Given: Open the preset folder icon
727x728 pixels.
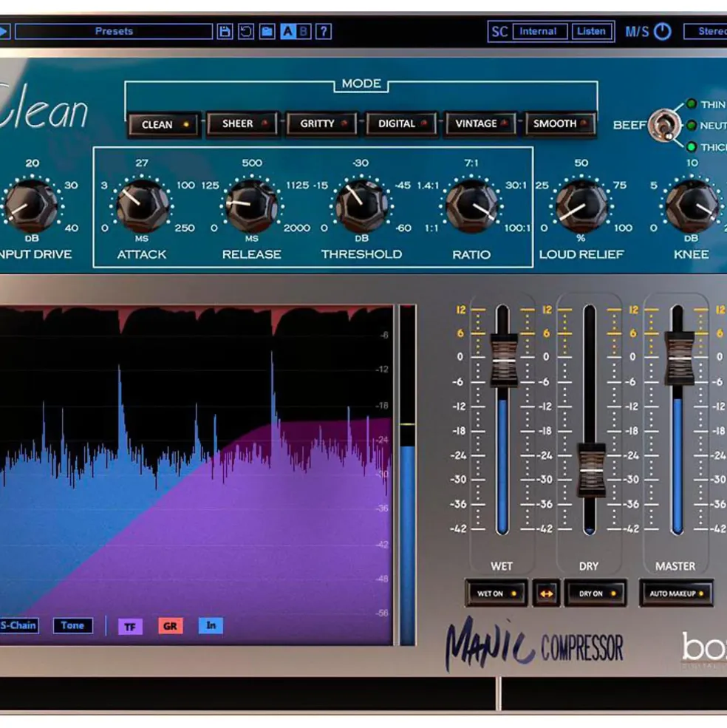Looking at the screenshot, I should (267, 32).
